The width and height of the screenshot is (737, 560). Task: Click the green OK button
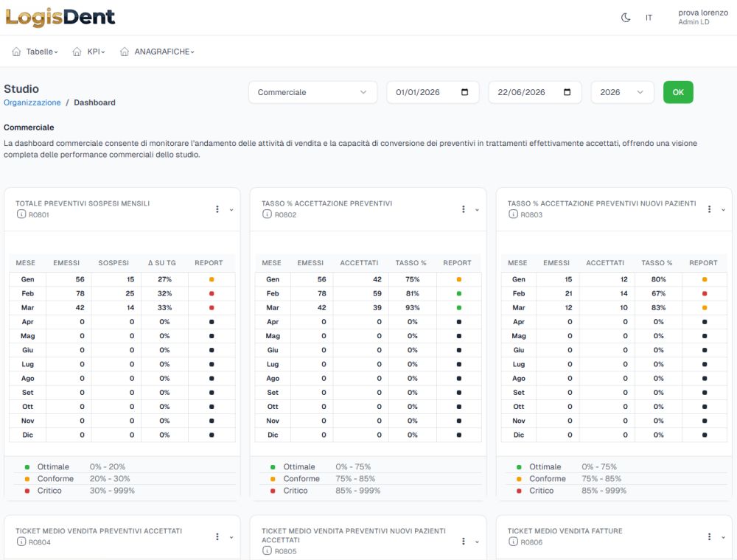coord(678,92)
